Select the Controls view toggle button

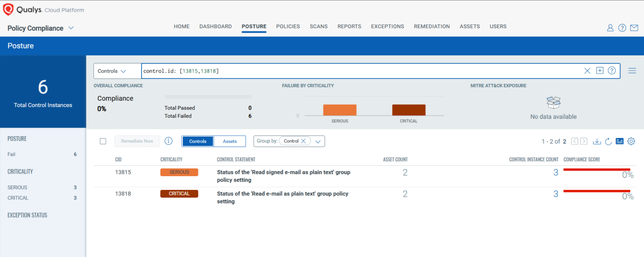(198, 141)
